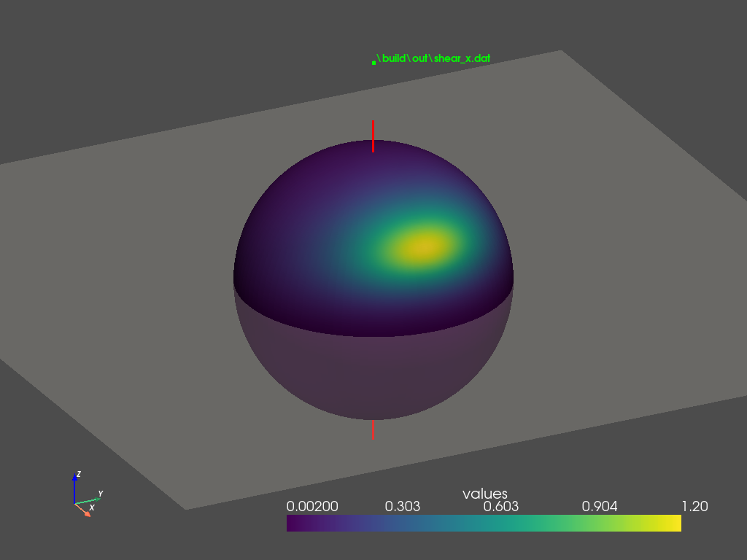The height and width of the screenshot is (560, 747).
Task: Click the red axis line below the sphere
Action: (x=373, y=430)
